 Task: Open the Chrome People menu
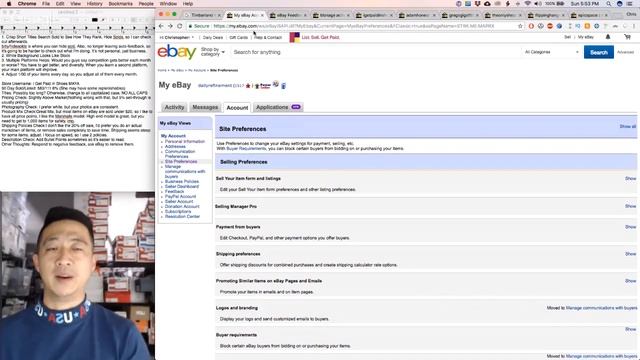coord(146,4)
